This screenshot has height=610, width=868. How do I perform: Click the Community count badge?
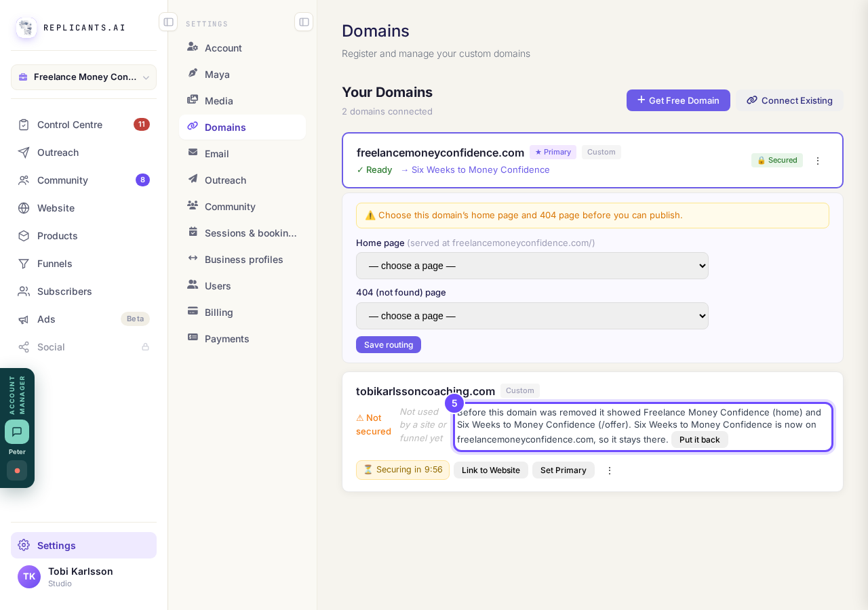pos(142,180)
